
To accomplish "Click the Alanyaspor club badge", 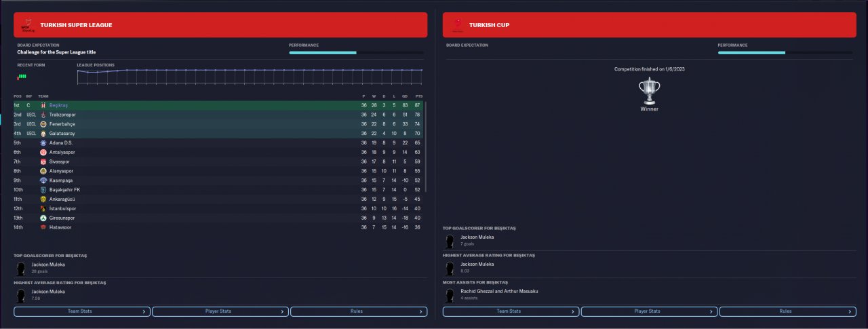I will coord(43,171).
